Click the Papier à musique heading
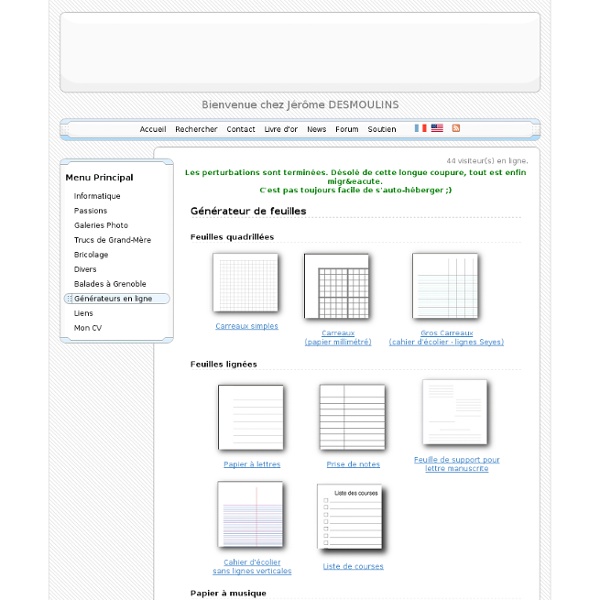 tap(228, 593)
